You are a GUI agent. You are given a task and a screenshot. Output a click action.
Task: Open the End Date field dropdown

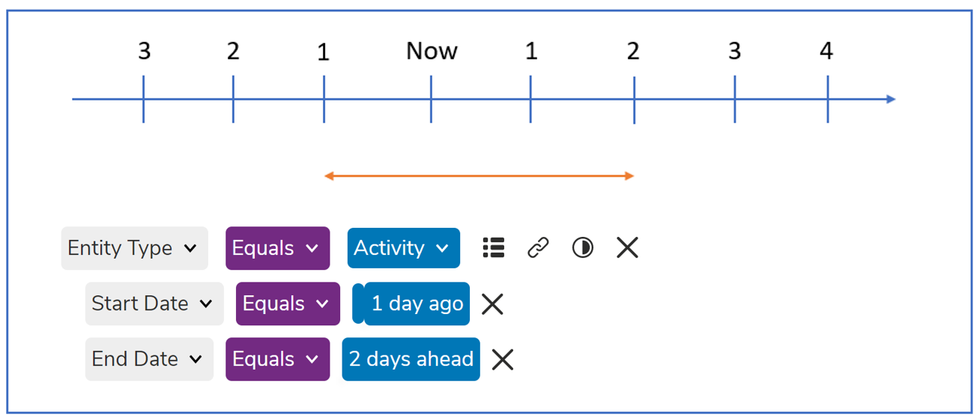point(149,359)
